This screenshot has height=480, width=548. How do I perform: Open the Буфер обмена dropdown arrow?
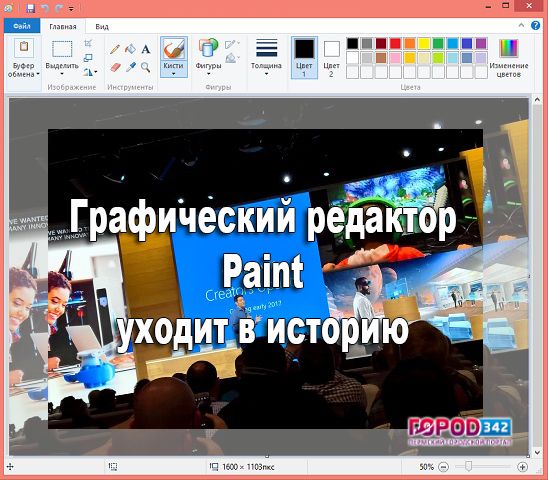click(x=38, y=74)
